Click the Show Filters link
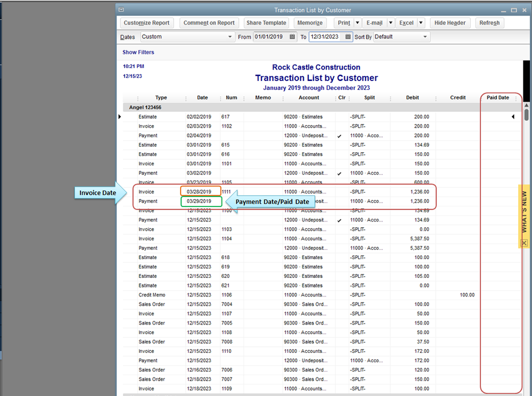Screen dimensions: 532x396 click(138, 52)
